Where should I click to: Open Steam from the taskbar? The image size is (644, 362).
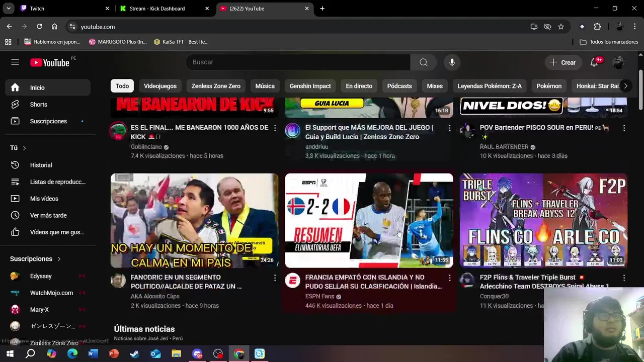click(134, 354)
